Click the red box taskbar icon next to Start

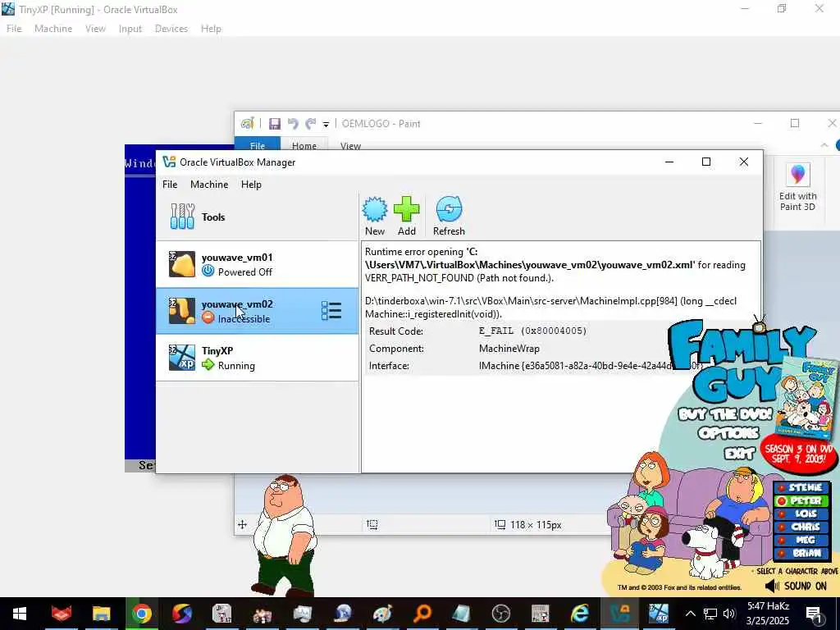pos(62,614)
